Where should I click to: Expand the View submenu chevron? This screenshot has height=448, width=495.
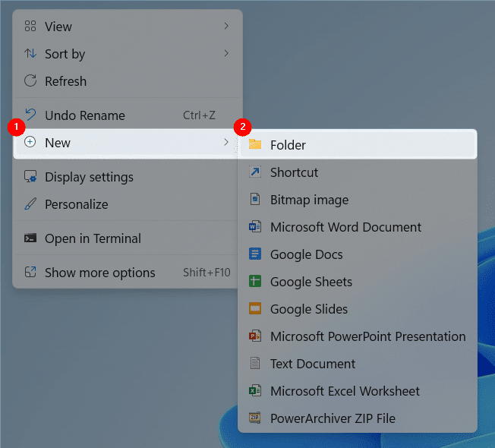click(226, 26)
